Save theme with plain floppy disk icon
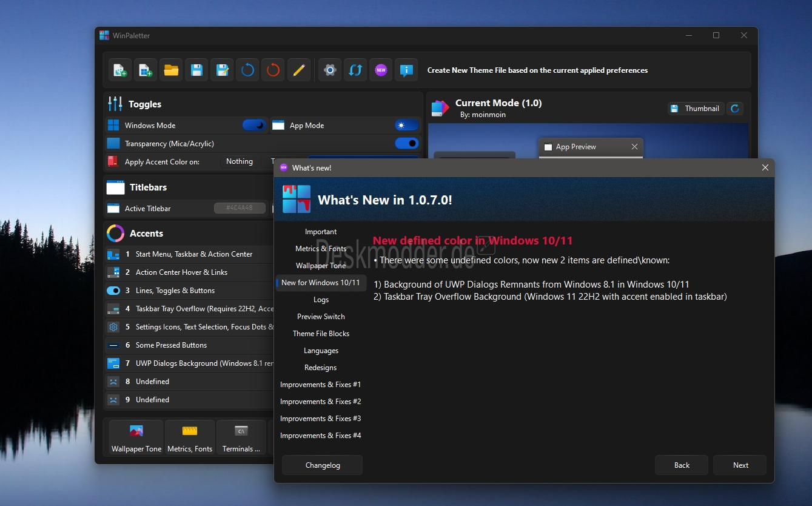This screenshot has width=812, height=506. coord(196,70)
